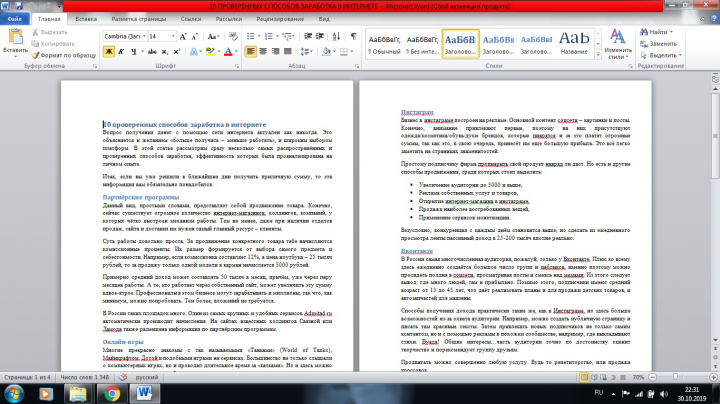Open Рассылки ribbon tab
This screenshot has height=404, width=720.
[x=229, y=19]
